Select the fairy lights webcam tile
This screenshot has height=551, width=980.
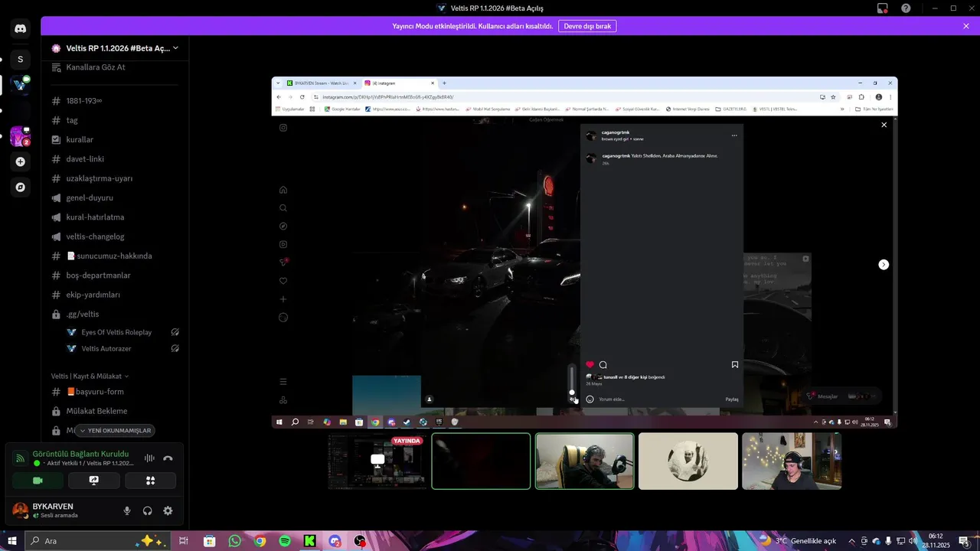(x=792, y=461)
